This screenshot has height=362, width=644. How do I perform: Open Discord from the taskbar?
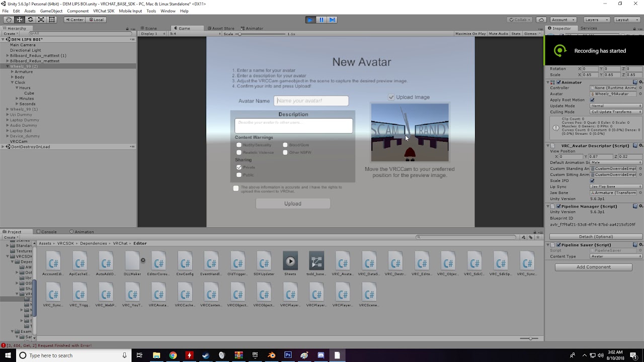[x=321, y=355]
